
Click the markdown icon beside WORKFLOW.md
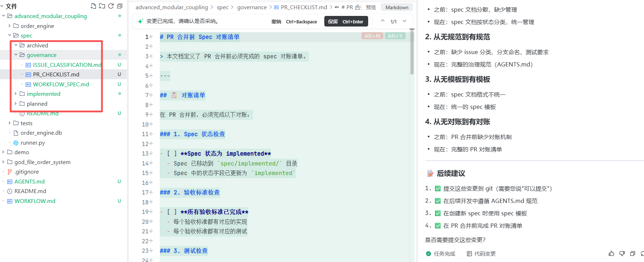(10, 201)
